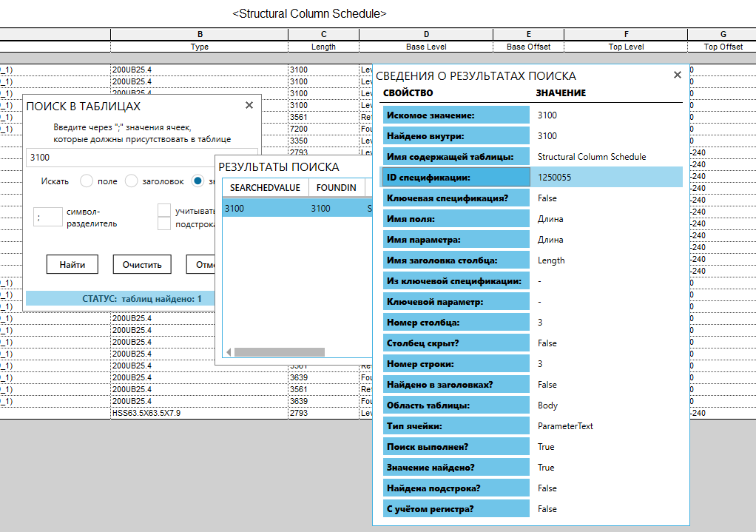Click the Top Level column header cell

(x=626, y=47)
